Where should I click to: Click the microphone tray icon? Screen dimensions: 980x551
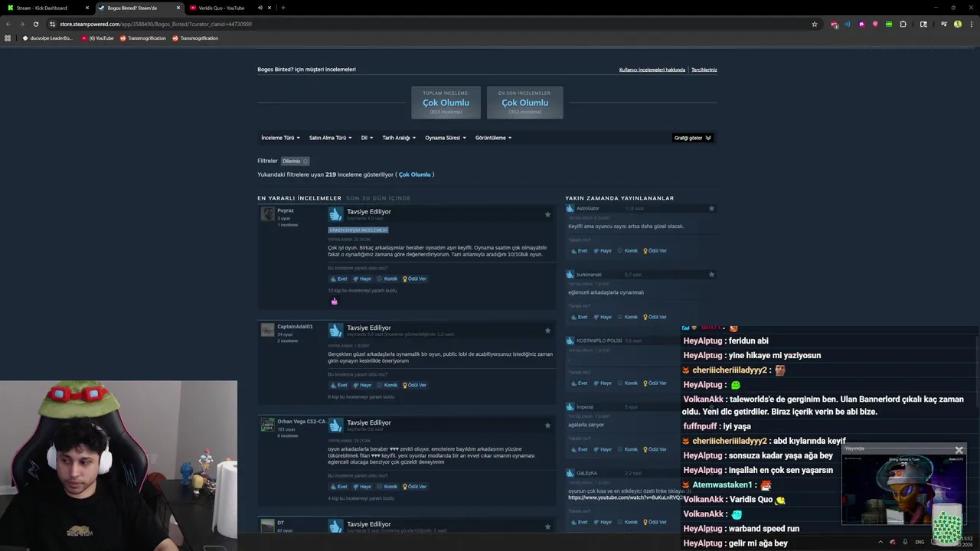[906, 542]
